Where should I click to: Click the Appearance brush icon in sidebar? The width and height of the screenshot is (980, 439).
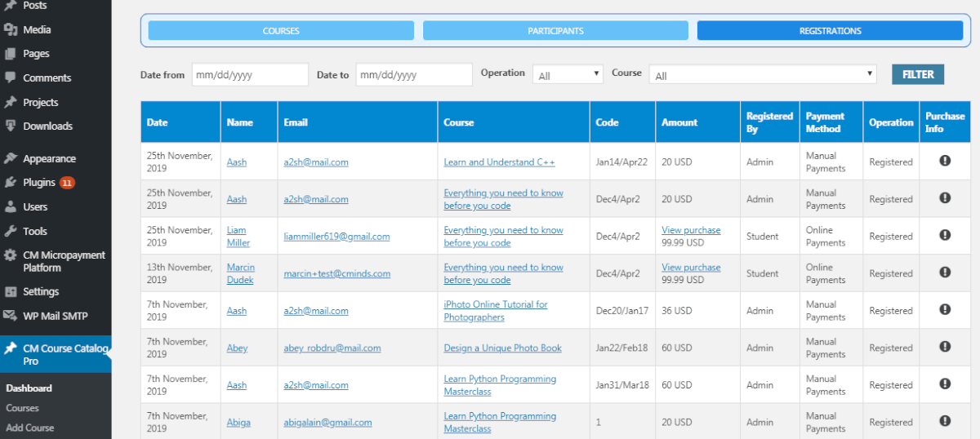pos(11,159)
